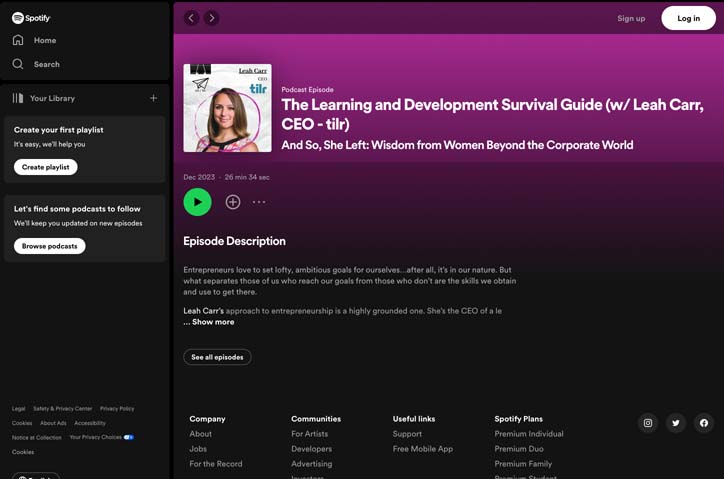Open Premium Family plan link
The image size is (724, 479).
(x=523, y=464)
